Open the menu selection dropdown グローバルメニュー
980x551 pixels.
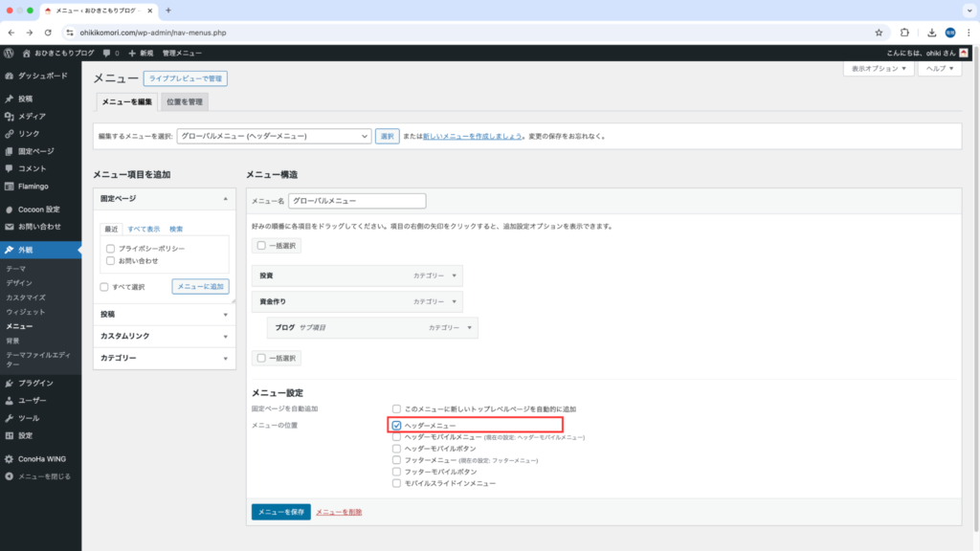[274, 137]
